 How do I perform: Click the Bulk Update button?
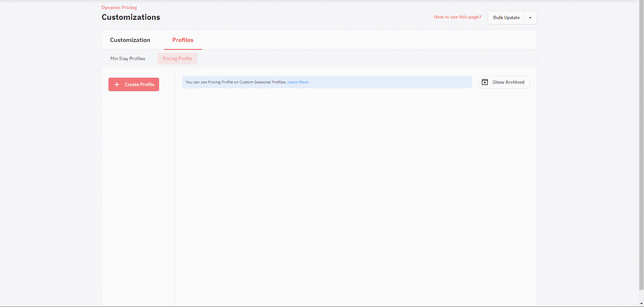(506, 18)
